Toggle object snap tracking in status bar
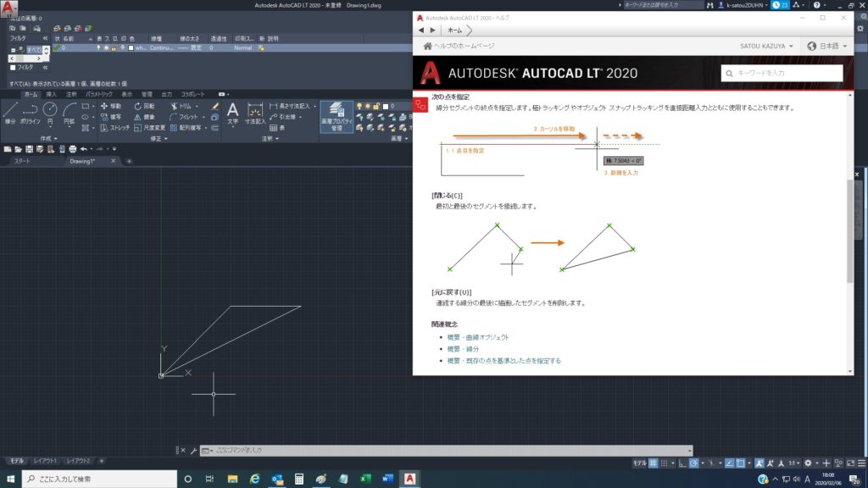Image resolution: width=868 pixels, height=488 pixels. pyautogui.click(x=730, y=463)
